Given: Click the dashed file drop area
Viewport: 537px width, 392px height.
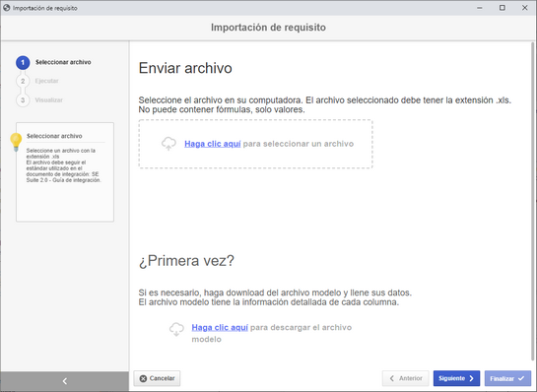Looking at the screenshot, I should [255, 144].
